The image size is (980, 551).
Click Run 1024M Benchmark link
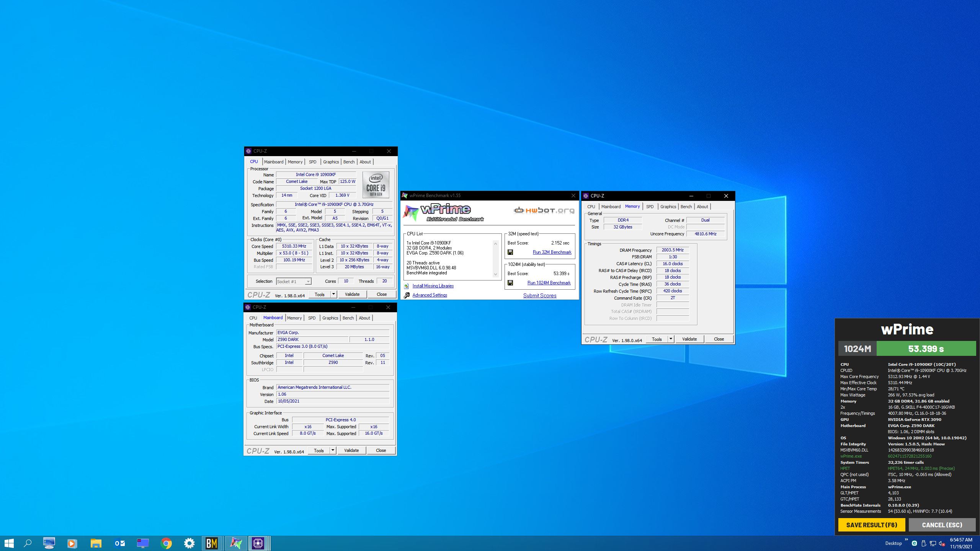[549, 283]
